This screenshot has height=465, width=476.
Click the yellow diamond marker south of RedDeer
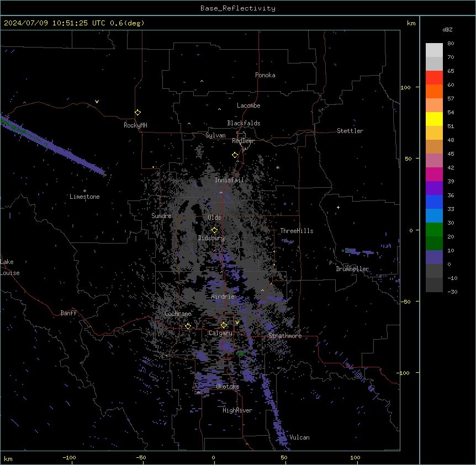pyautogui.click(x=235, y=155)
